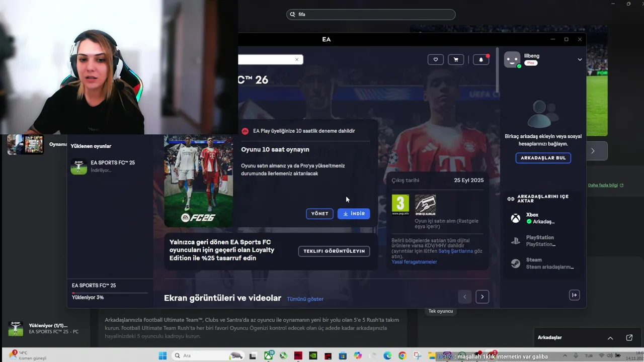Open Snipping Tool from taskbar
Image resolution: width=644 pixels, height=362 pixels.
(417, 355)
